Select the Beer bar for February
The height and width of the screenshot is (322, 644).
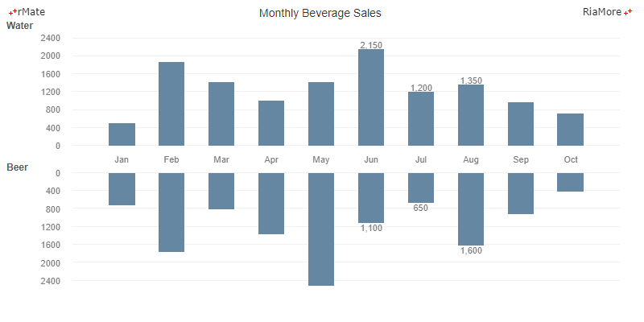pos(171,213)
